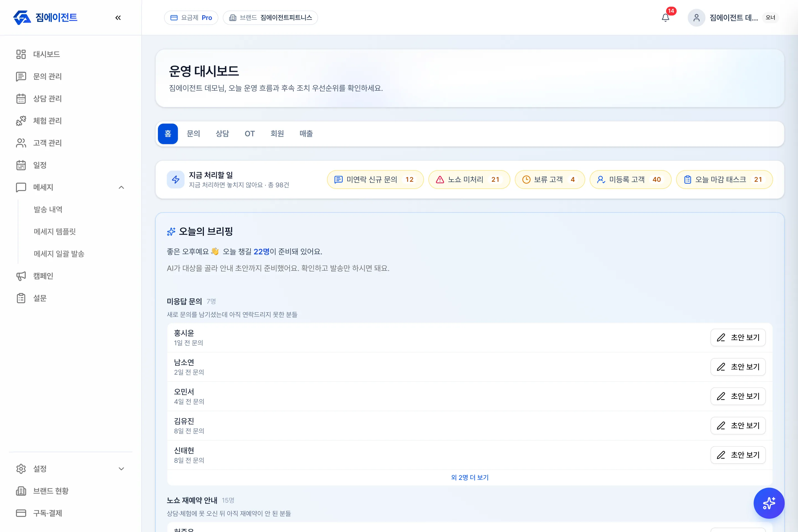Expand list via 외 2명 더 보기

470,477
